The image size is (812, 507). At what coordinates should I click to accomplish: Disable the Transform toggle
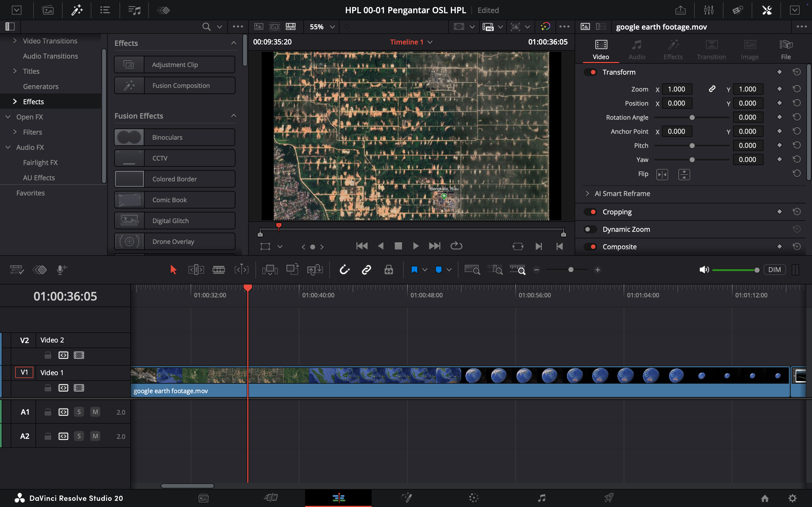tap(590, 72)
